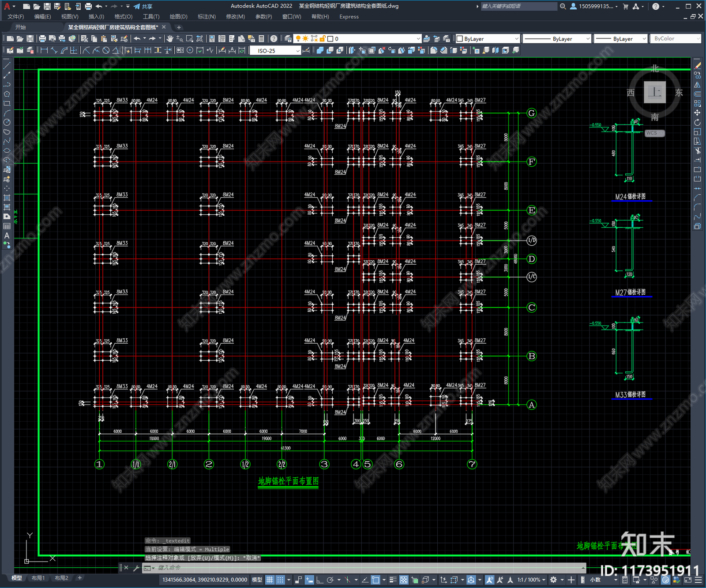The height and width of the screenshot is (588, 706).
Task: Click the Pan hand tool icon
Action: (x=170, y=39)
